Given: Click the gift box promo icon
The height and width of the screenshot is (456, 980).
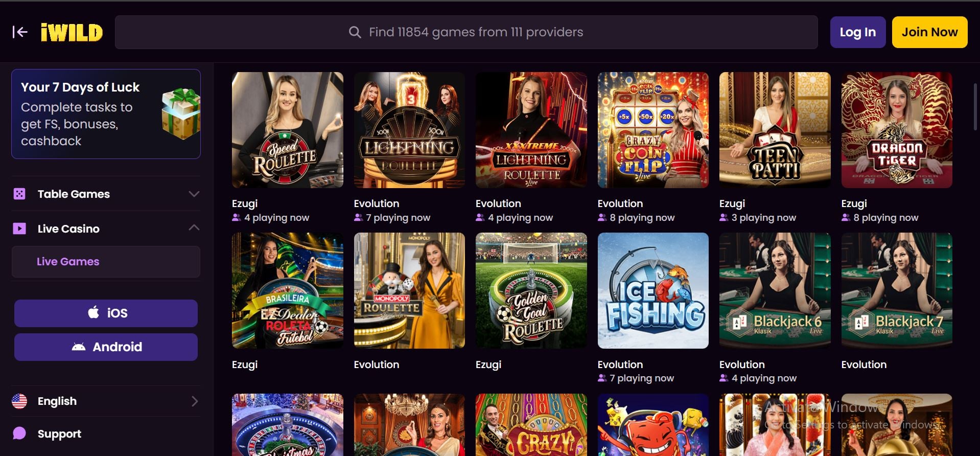Looking at the screenshot, I should pyautogui.click(x=180, y=113).
